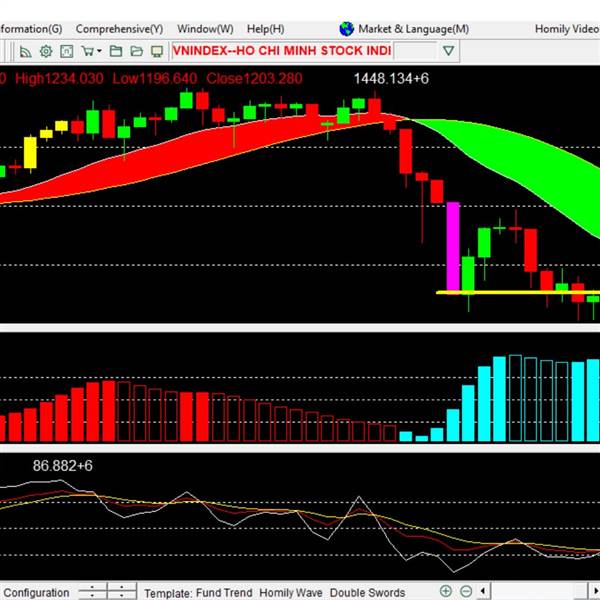Click the large yellow candlestick at chart's left
The height and width of the screenshot is (600, 600).
click(30, 152)
